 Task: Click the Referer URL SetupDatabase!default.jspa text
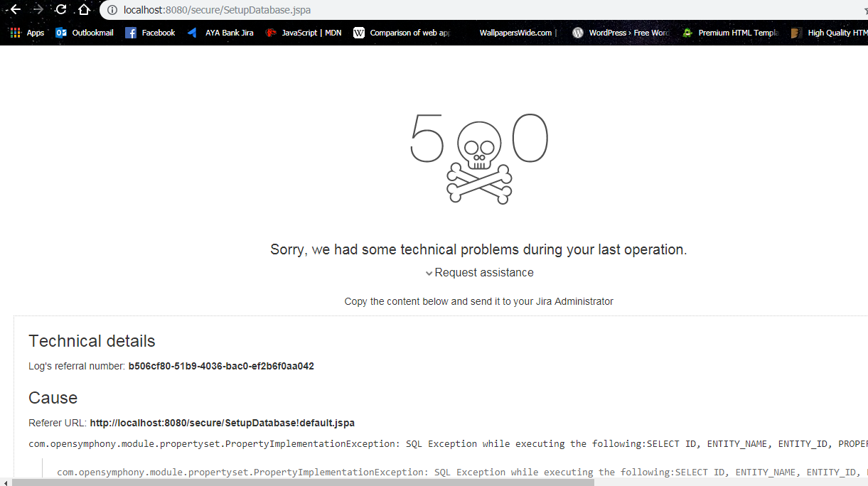pos(222,423)
